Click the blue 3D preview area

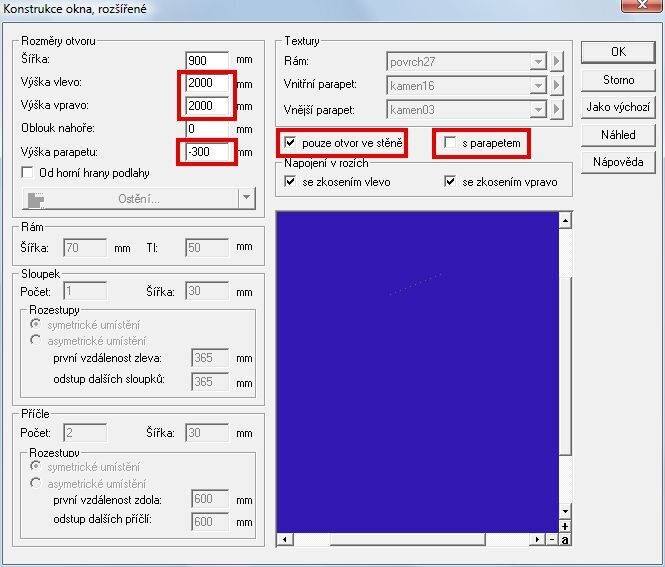(418, 372)
